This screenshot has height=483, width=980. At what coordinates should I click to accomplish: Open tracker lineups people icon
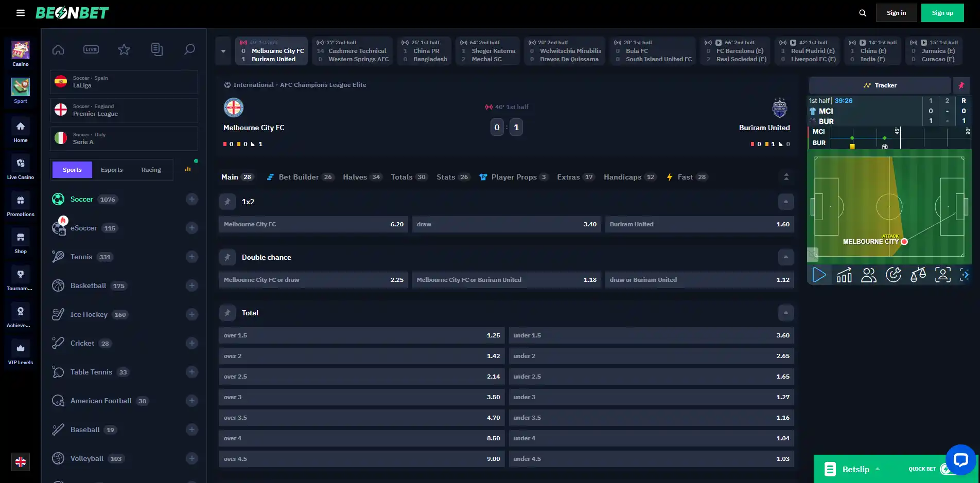pos(869,275)
